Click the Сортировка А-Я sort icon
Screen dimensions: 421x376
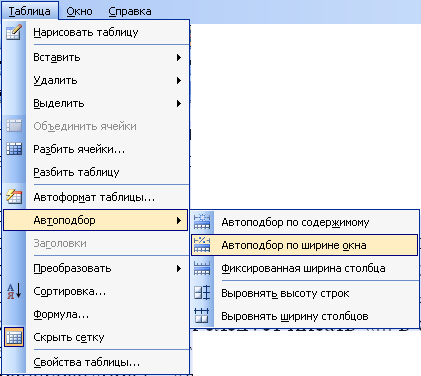[14, 291]
